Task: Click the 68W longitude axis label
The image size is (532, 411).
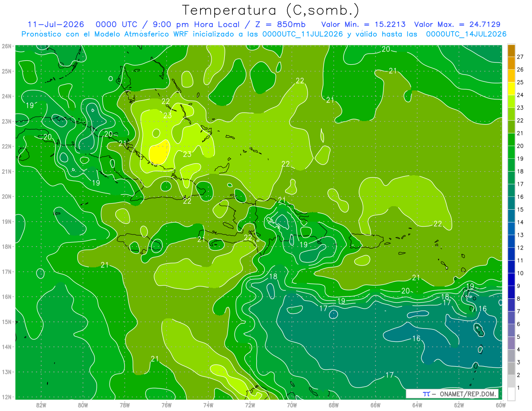Action: coord(334,404)
